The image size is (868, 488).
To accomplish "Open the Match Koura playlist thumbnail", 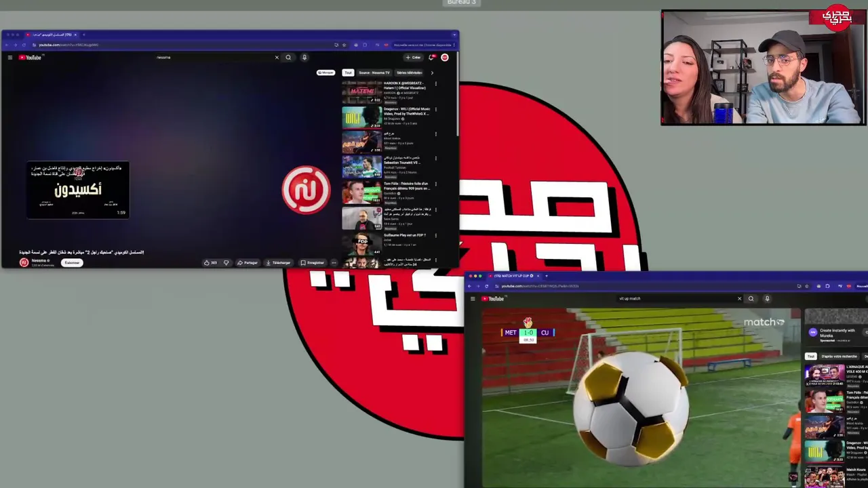I will 825,477.
